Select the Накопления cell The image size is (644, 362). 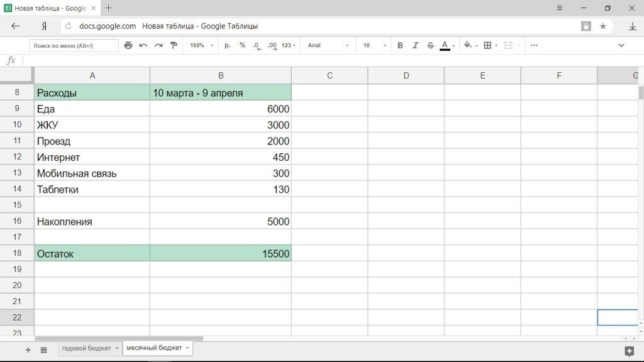pos(92,221)
